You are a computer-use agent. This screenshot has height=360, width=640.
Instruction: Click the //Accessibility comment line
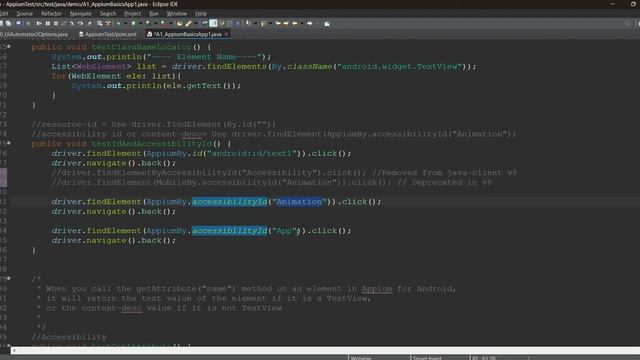[69, 337]
